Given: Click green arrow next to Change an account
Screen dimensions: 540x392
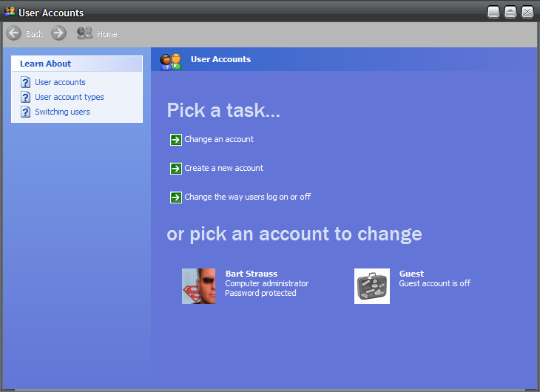Looking at the screenshot, I should point(175,140).
